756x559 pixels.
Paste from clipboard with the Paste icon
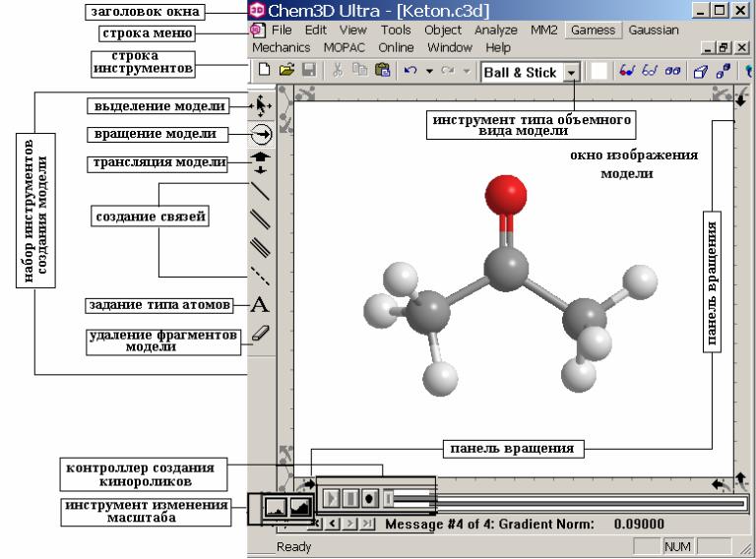point(382,70)
